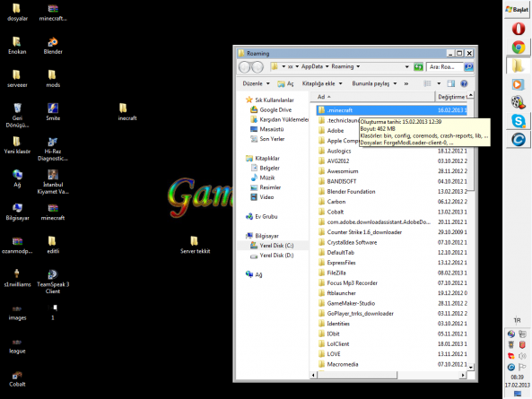Image resolution: width=532 pixels, height=399 pixels.
Task: Select Masaüstü in the sidebar
Action: click(x=266, y=129)
